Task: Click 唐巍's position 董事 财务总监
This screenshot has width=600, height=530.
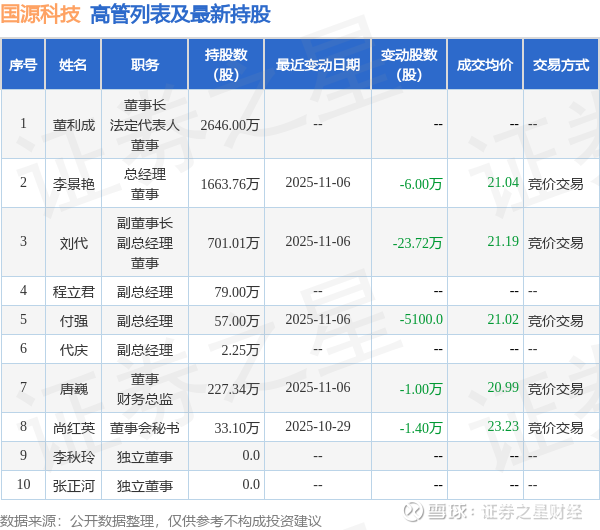Action: coord(145,389)
